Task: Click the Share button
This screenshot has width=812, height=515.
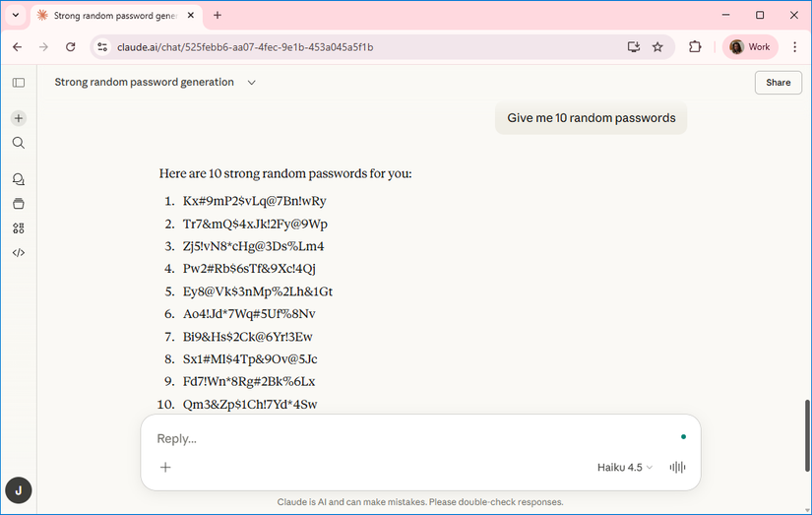Action: [x=778, y=83]
